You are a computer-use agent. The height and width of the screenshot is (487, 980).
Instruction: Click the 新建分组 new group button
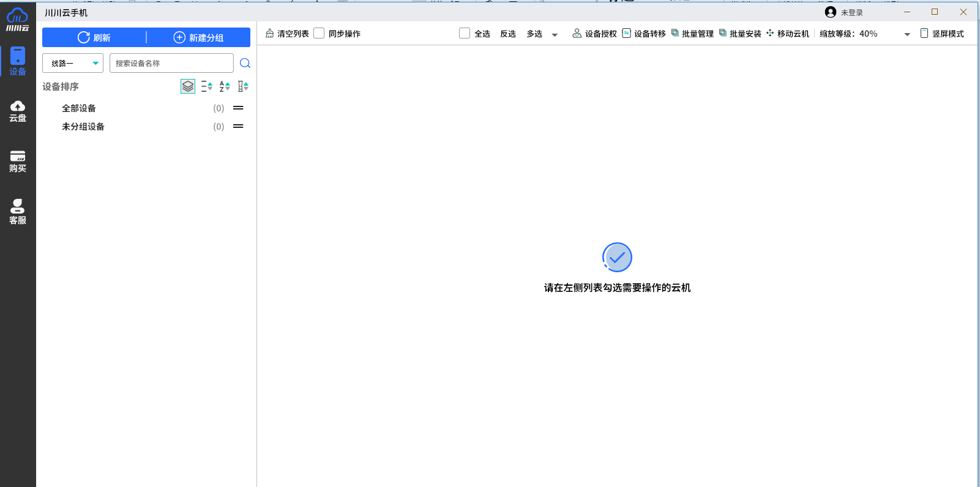(198, 37)
